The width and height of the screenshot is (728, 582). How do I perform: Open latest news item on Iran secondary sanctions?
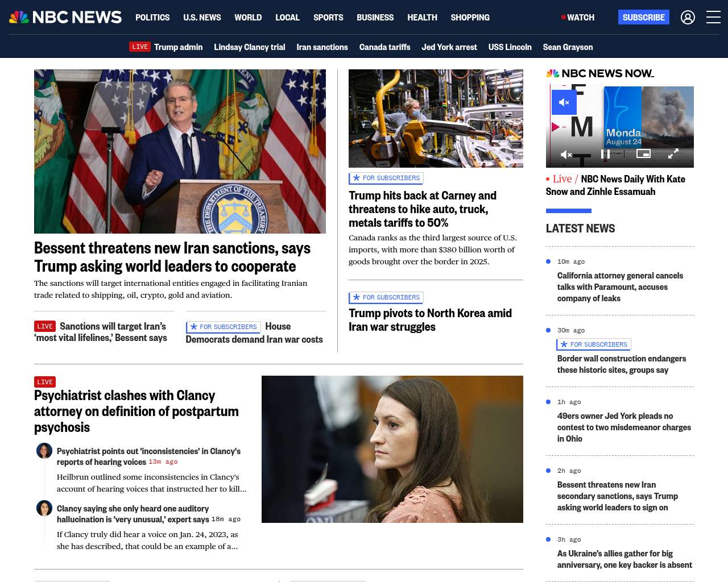coord(618,496)
